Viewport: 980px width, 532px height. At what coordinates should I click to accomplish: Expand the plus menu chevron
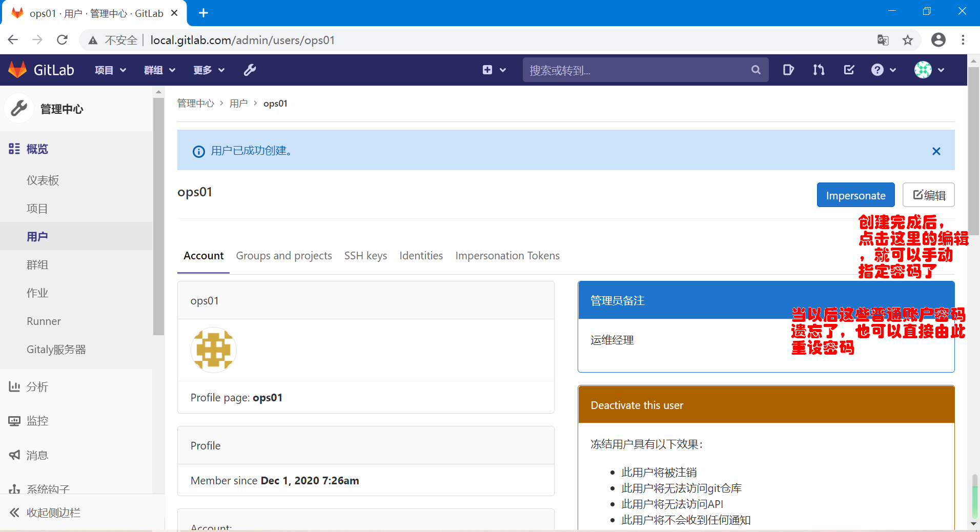[503, 70]
